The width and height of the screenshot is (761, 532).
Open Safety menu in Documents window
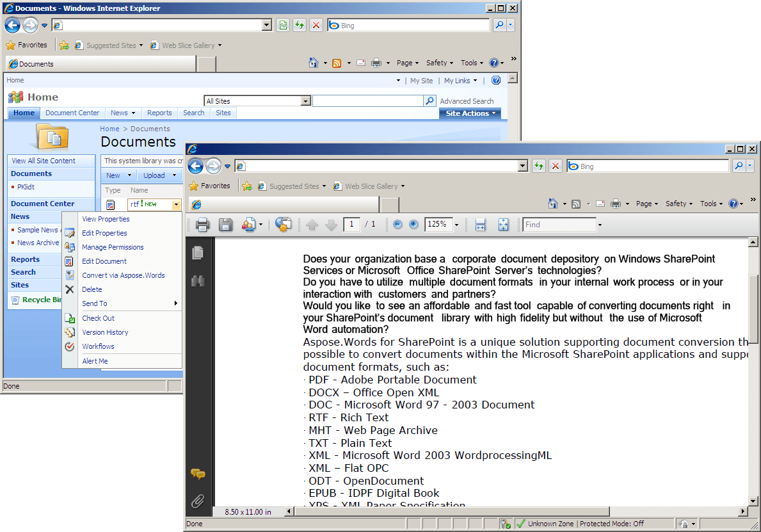439,63
